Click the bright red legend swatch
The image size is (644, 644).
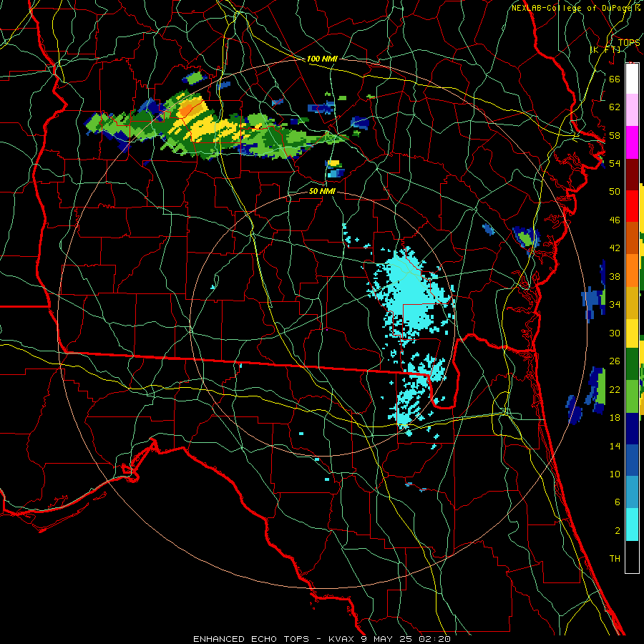click(x=632, y=206)
